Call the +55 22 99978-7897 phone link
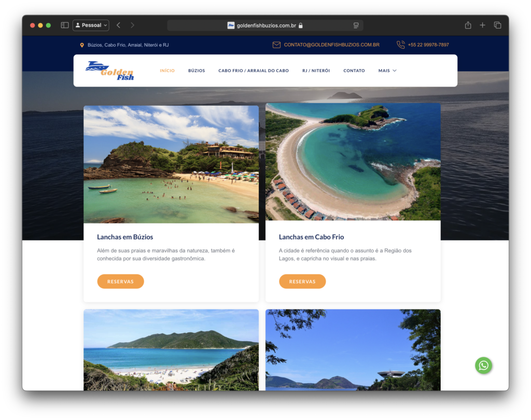 pyautogui.click(x=428, y=45)
